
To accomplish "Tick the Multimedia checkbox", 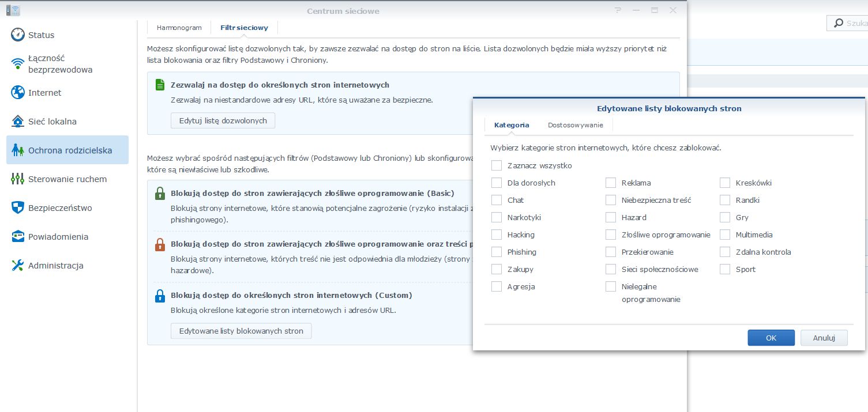I will [x=725, y=235].
